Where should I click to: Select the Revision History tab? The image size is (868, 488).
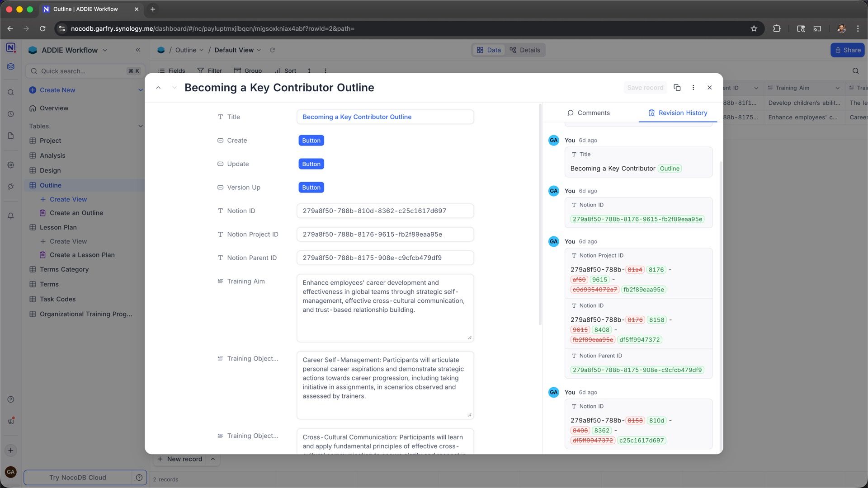pyautogui.click(x=677, y=113)
